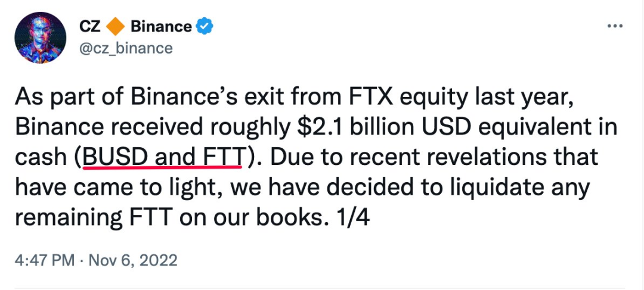Click the blue verified checkmark badge
Viewport: 644px width, 290px height.
coord(204,27)
